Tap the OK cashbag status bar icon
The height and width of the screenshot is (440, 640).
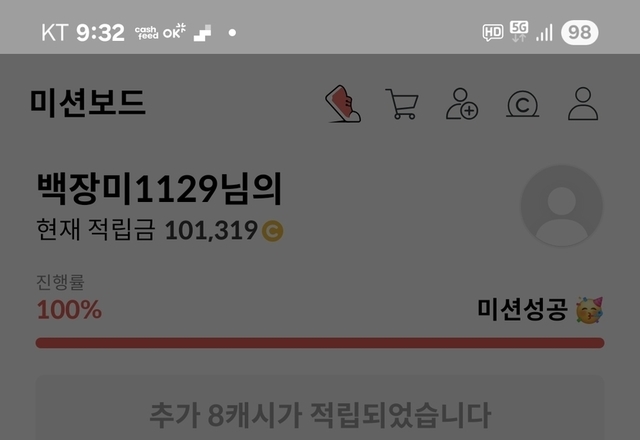[x=174, y=31]
